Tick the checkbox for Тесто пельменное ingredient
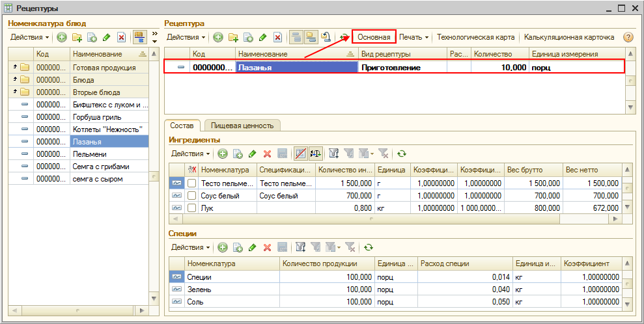The image size is (644, 324). pos(192,184)
